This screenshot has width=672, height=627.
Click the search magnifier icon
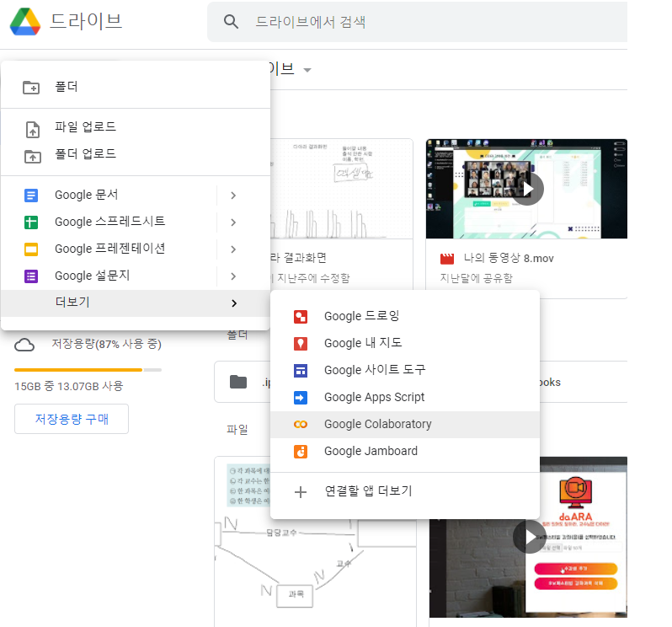point(231,21)
